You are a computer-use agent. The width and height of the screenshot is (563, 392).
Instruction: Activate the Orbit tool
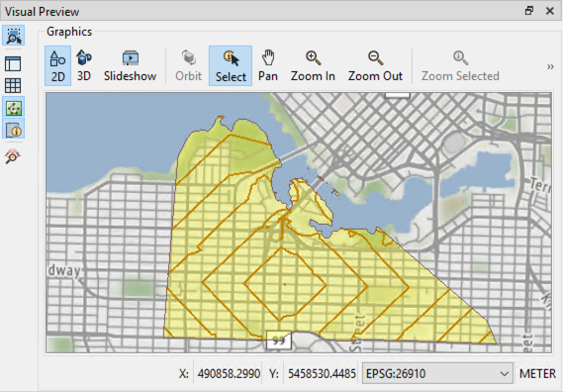(189, 65)
